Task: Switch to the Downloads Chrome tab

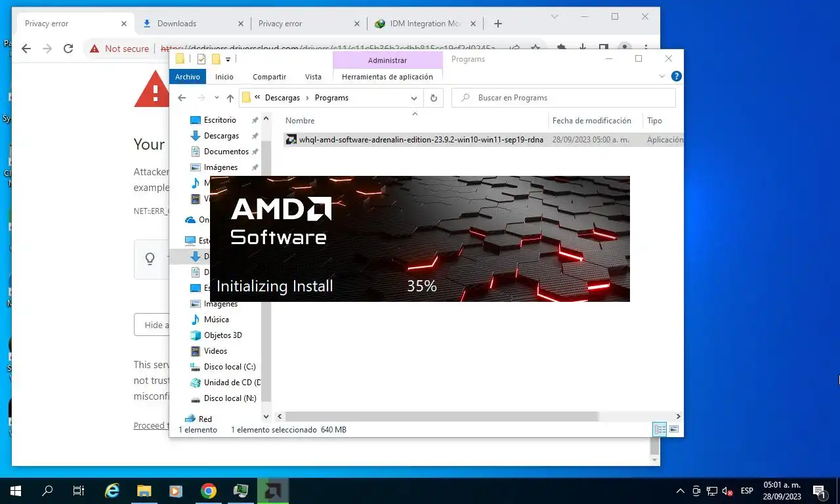Action: [192, 24]
